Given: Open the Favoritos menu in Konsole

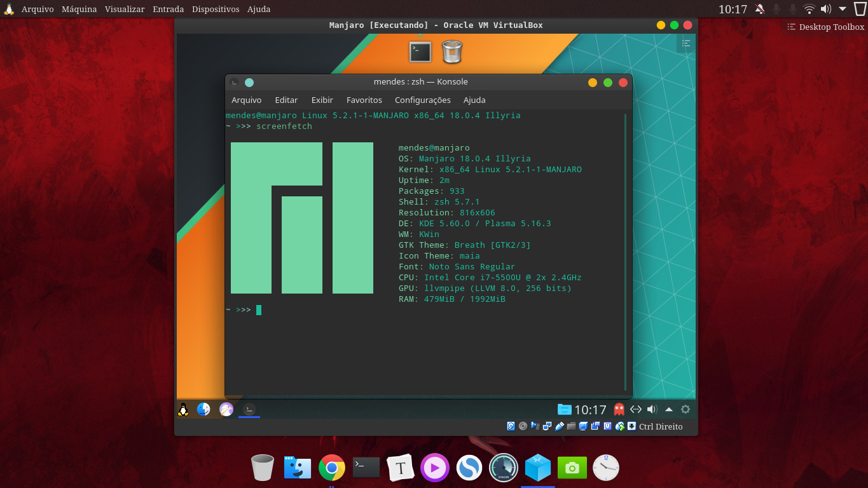Looking at the screenshot, I should (x=364, y=100).
